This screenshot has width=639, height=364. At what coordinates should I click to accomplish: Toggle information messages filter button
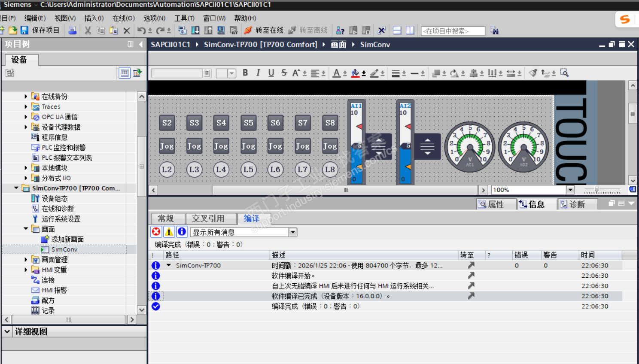coord(182,232)
